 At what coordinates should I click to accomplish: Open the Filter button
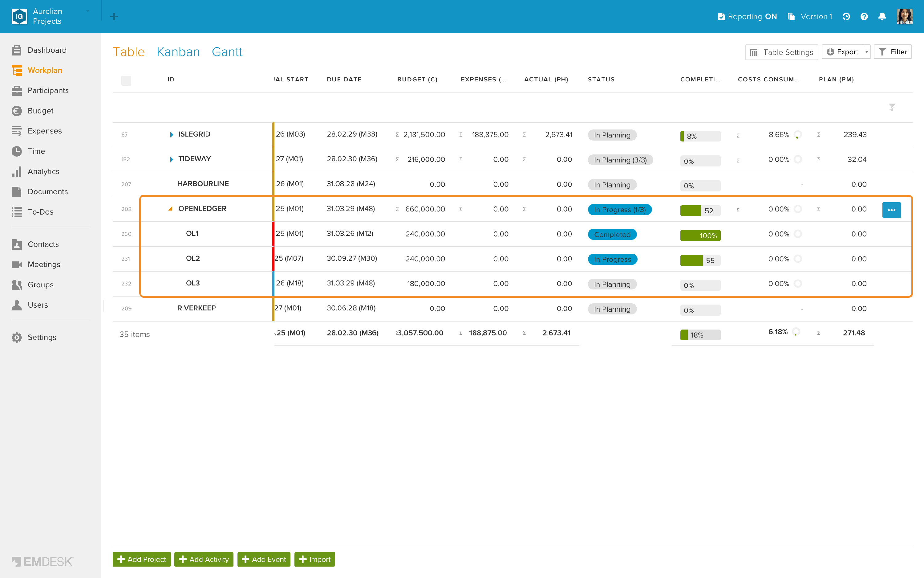point(893,52)
